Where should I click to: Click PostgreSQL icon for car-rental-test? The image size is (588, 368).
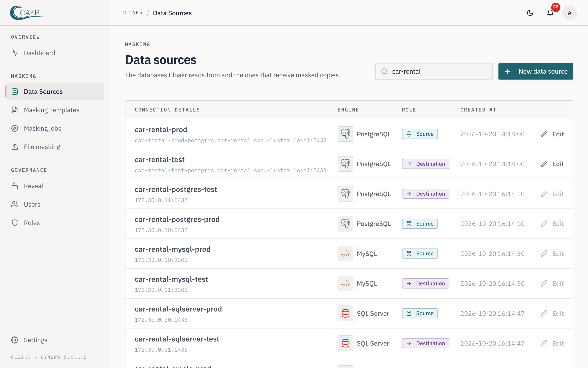click(x=345, y=164)
